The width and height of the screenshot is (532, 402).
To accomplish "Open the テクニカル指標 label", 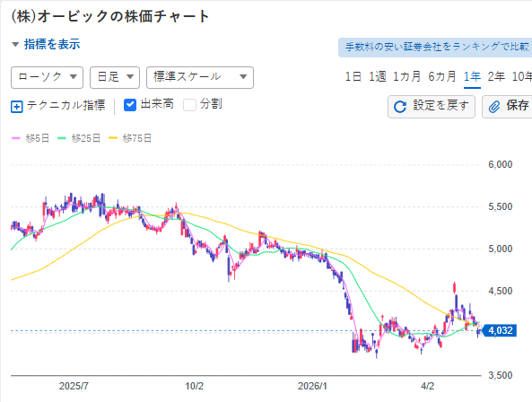I will pyautogui.click(x=65, y=105).
